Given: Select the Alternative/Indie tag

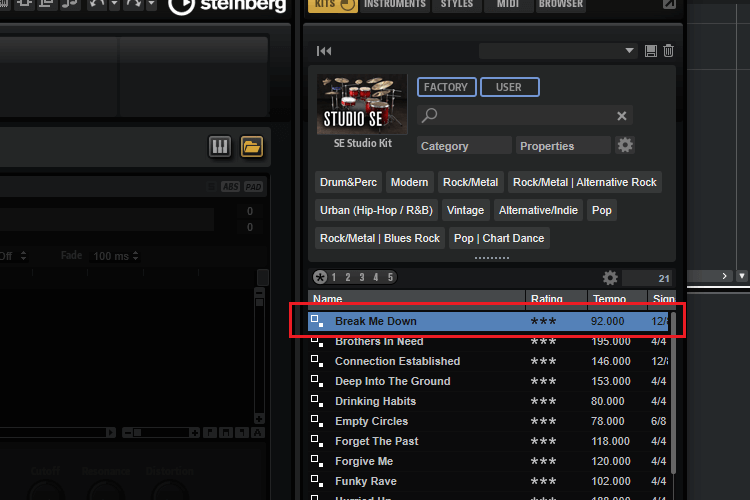Looking at the screenshot, I should [x=538, y=210].
